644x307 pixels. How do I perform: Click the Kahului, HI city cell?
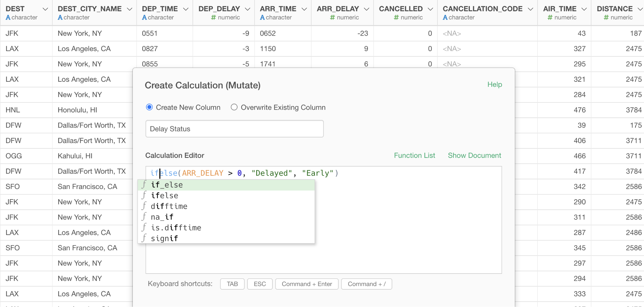pos(92,156)
